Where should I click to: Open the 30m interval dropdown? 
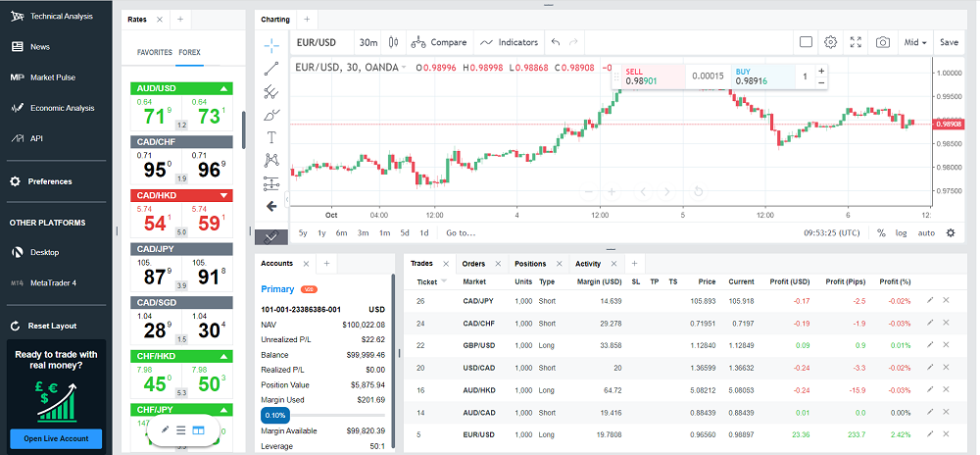[368, 42]
